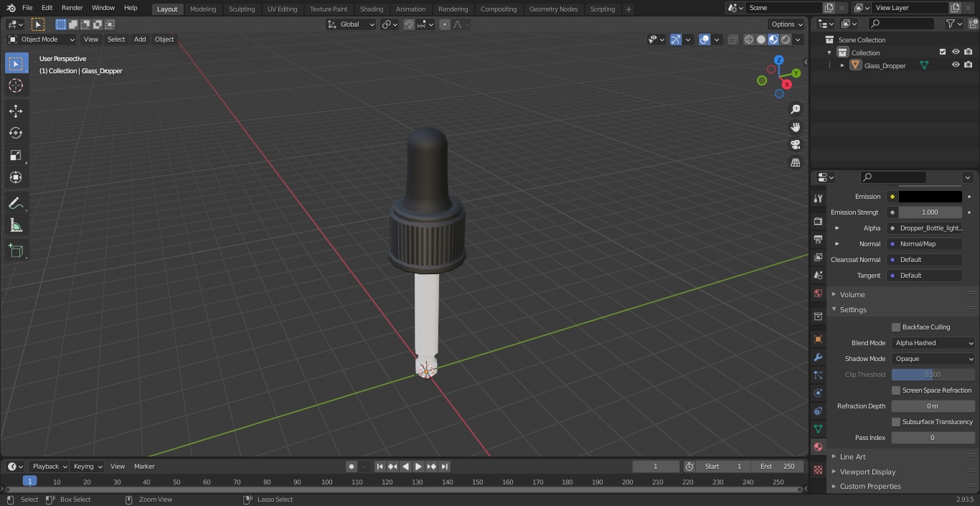Click the End frame 250 field
Image resolution: width=980 pixels, height=506 pixels.
point(778,467)
